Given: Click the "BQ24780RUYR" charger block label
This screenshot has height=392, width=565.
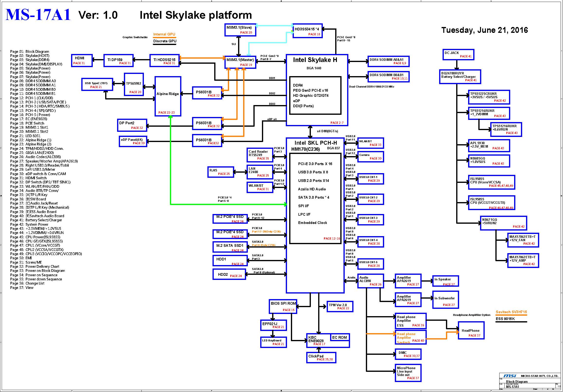Looking at the screenshot, I should 453,73.
